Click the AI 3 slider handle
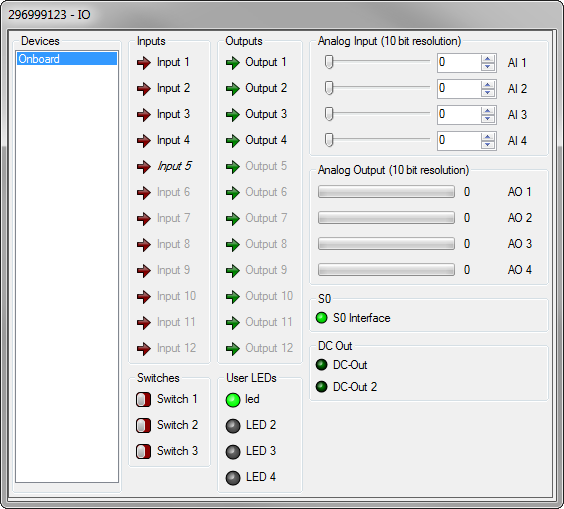The image size is (564, 509). tap(329, 114)
